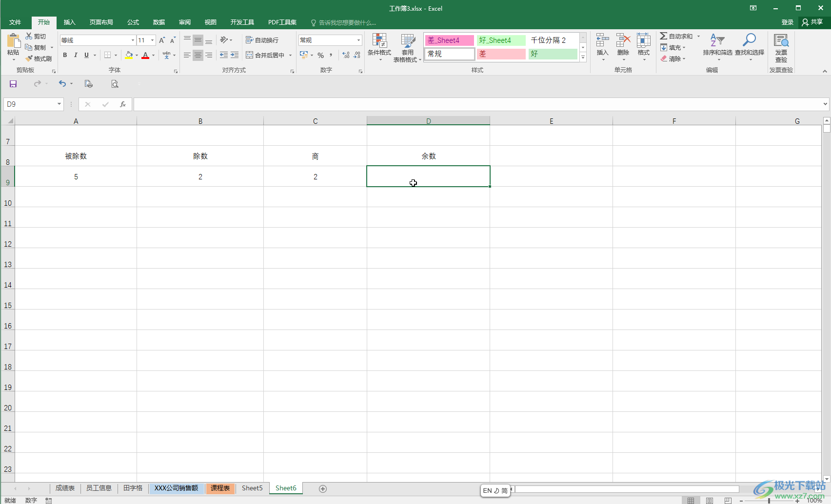Toggle align right
Viewport: 831px width, 504px height.
(209, 55)
